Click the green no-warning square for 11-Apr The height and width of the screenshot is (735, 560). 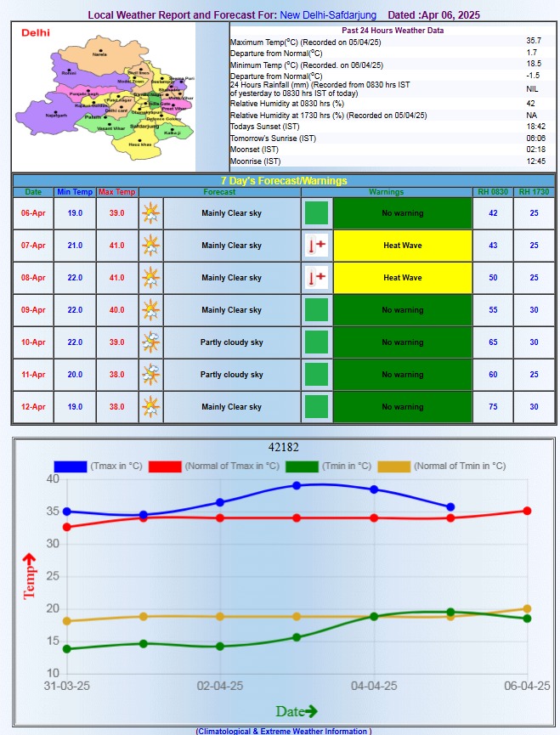[316, 375]
